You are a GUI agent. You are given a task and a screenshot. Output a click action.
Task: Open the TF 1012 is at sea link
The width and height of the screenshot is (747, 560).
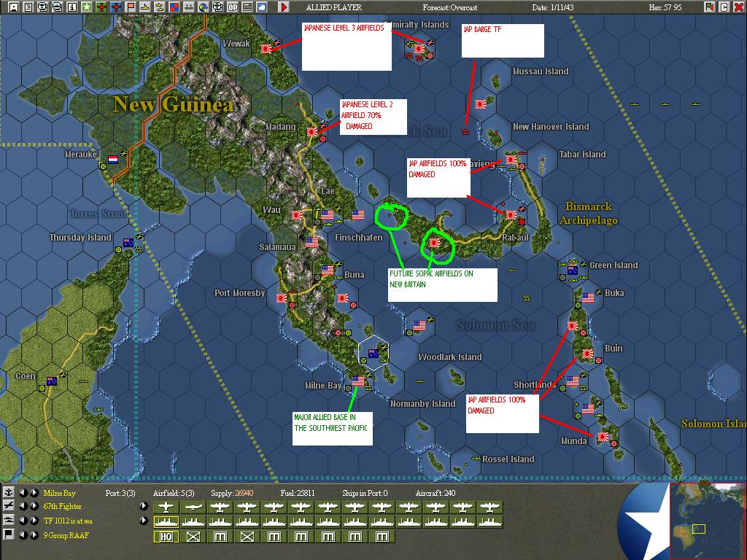(68, 521)
